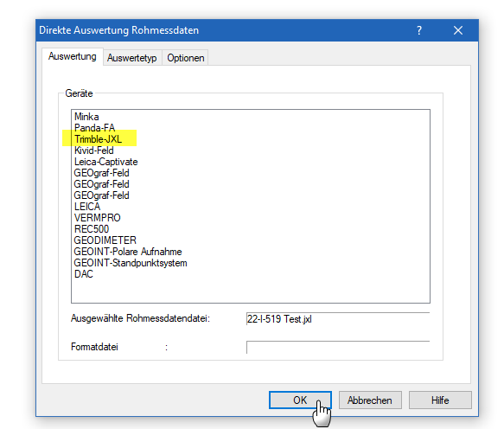Click the Formatdatei input field
Viewport: 504px width, 429px height.
click(338, 348)
